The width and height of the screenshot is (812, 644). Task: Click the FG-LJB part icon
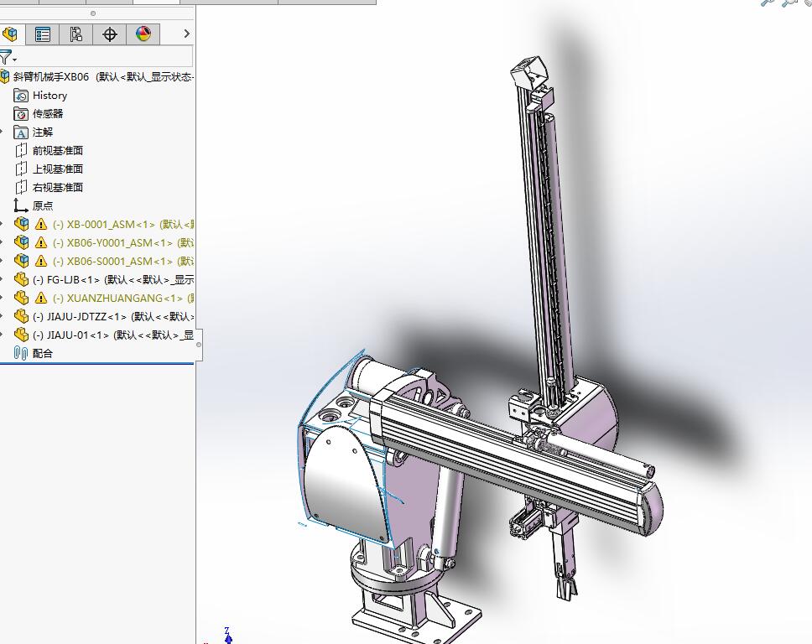tap(21, 279)
